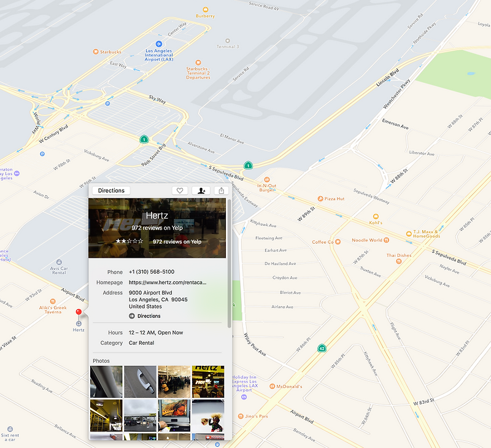Open the share icon on Hertz card
This screenshot has height=448, width=491.
(x=222, y=190)
